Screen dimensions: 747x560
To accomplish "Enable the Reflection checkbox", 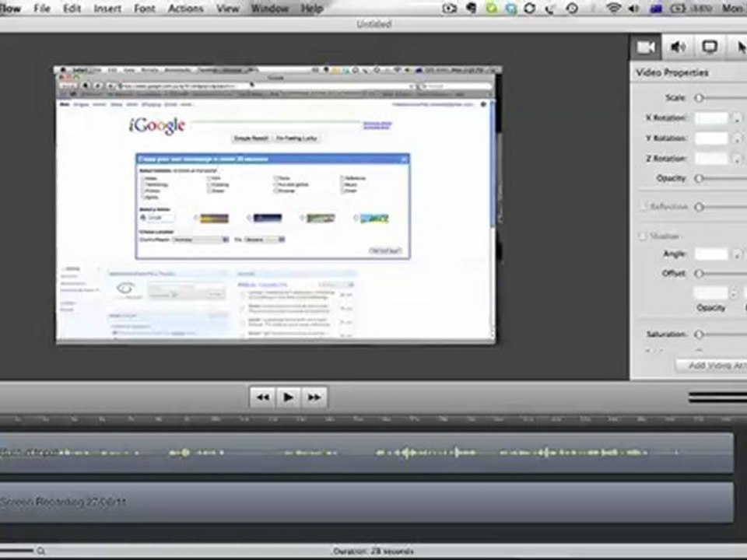I will [x=644, y=207].
